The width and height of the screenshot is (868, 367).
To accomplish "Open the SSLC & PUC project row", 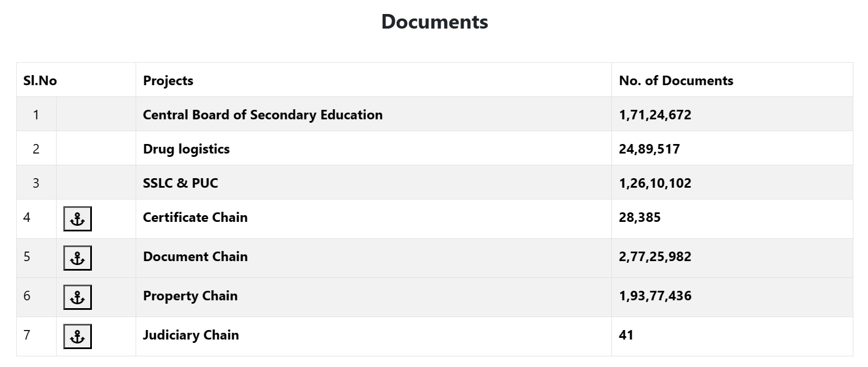I will [180, 183].
